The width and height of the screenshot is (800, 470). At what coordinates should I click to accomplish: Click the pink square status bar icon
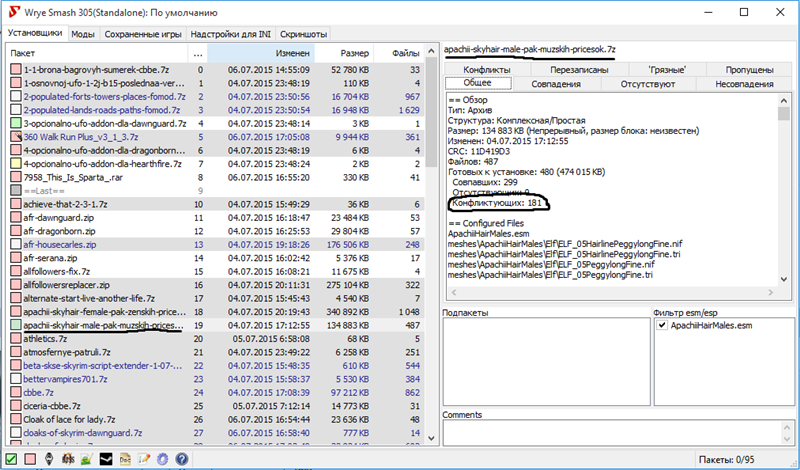click(30, 458)
